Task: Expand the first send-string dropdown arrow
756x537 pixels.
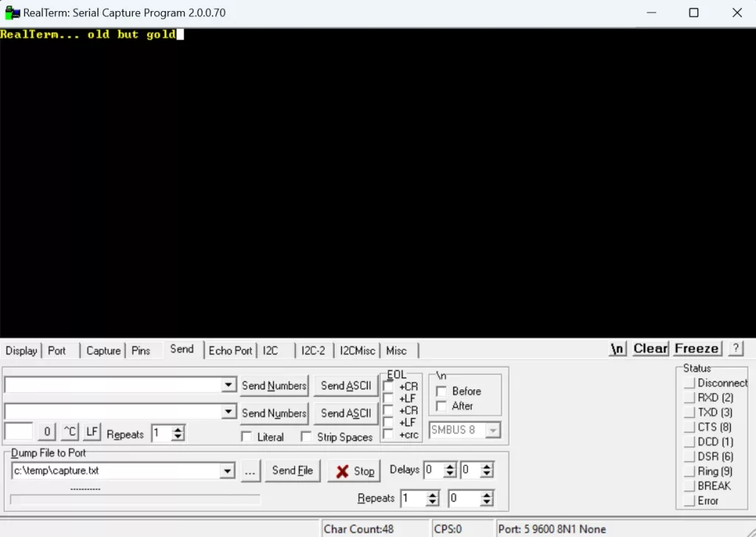Action: pos(229,385)
